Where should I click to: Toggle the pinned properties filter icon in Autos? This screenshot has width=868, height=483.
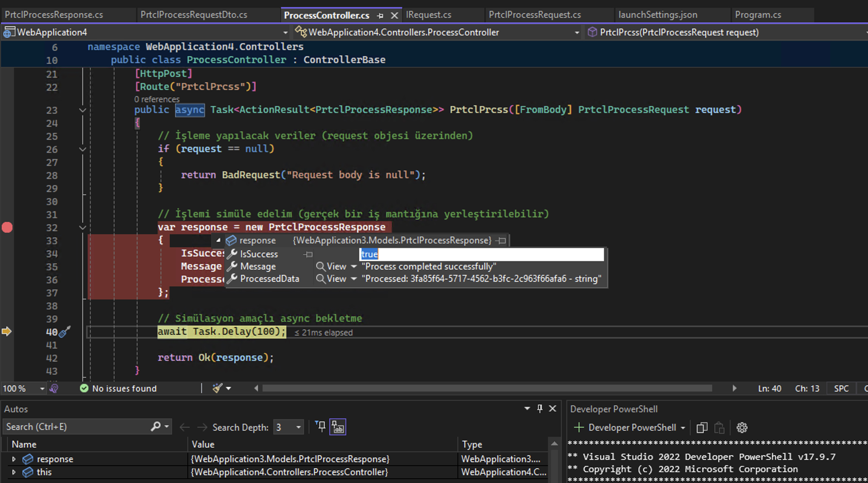tap(320, 426)
